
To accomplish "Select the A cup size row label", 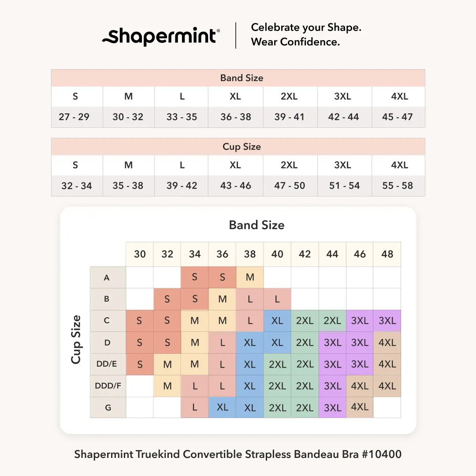I will click(107, 278).
